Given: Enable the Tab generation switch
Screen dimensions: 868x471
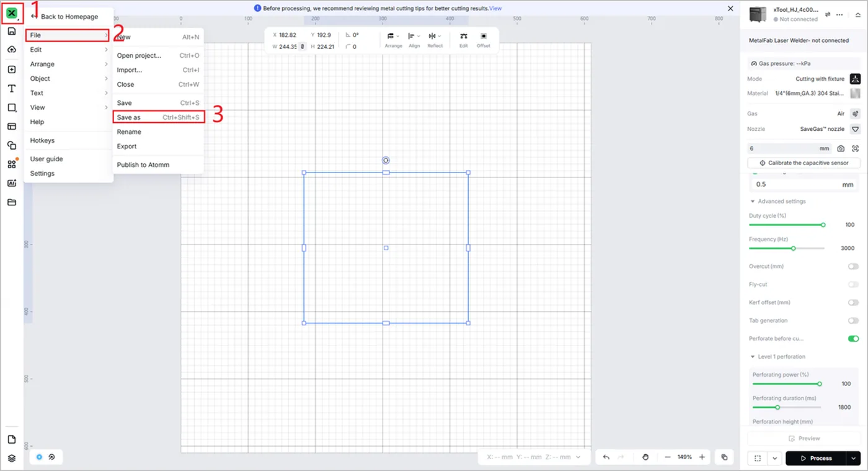Looking at the screenshot, I should (854, 321).
